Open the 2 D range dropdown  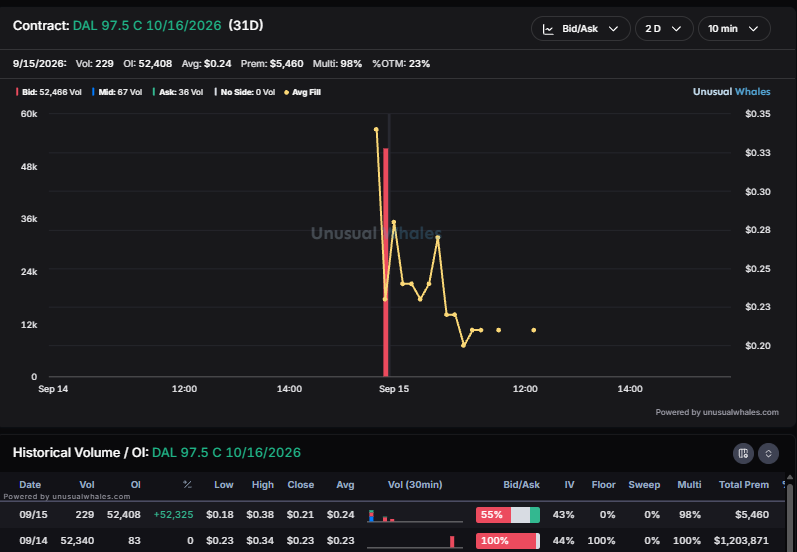[664, 28]
